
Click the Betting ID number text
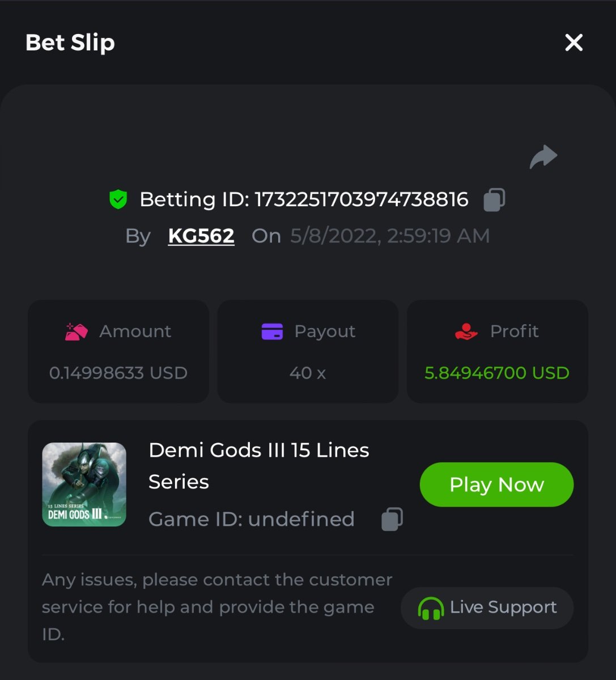tap(361, 199)
